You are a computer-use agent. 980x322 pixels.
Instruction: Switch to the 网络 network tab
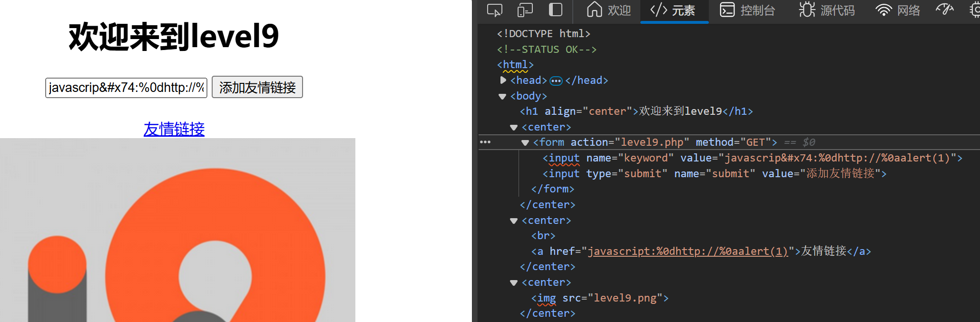pos(898,10)
